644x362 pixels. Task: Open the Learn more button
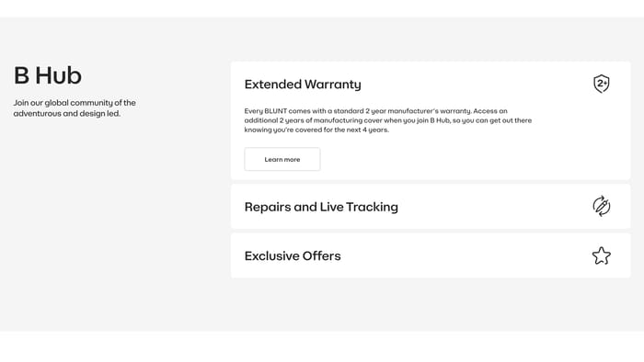coord(282,159)
